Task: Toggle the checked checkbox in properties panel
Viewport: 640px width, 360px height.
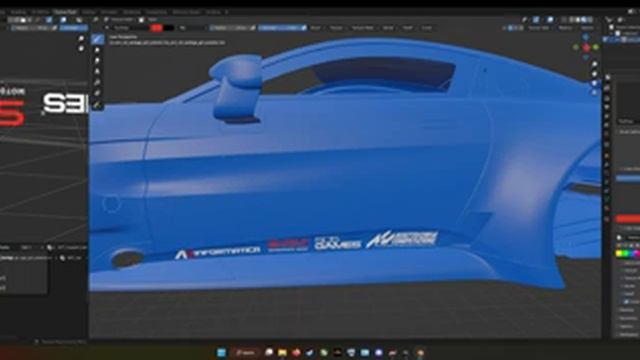Action: (x=626, y=302)
